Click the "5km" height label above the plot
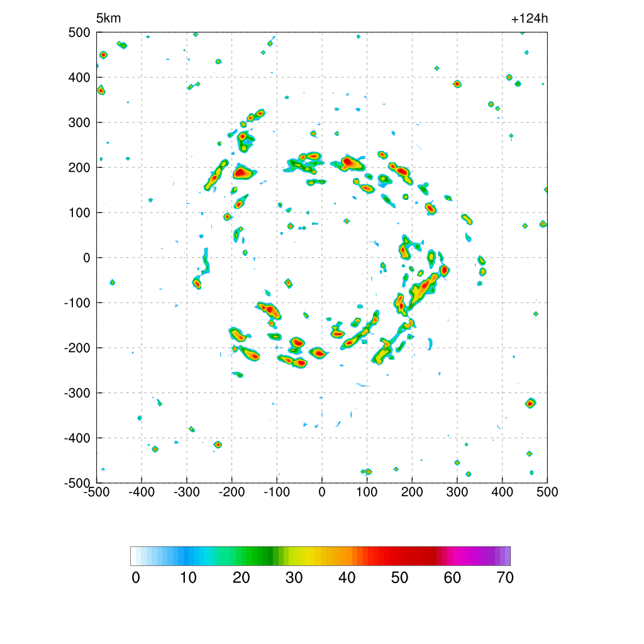 (x=108, y=18)
